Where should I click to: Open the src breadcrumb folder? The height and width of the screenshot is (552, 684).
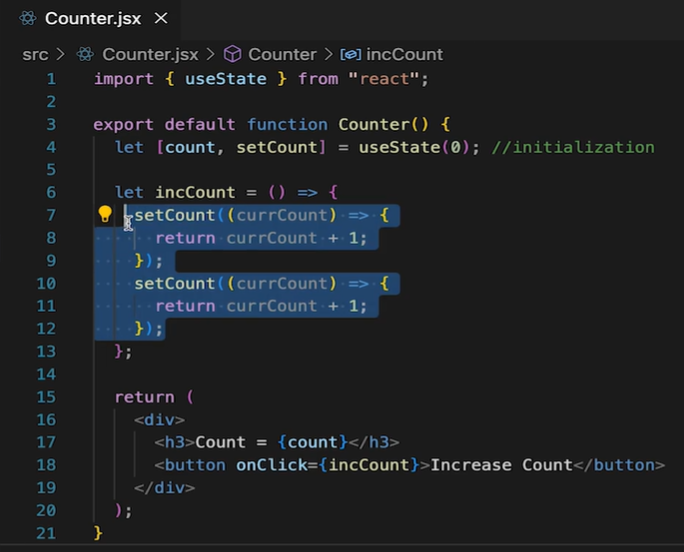[35, 55]
